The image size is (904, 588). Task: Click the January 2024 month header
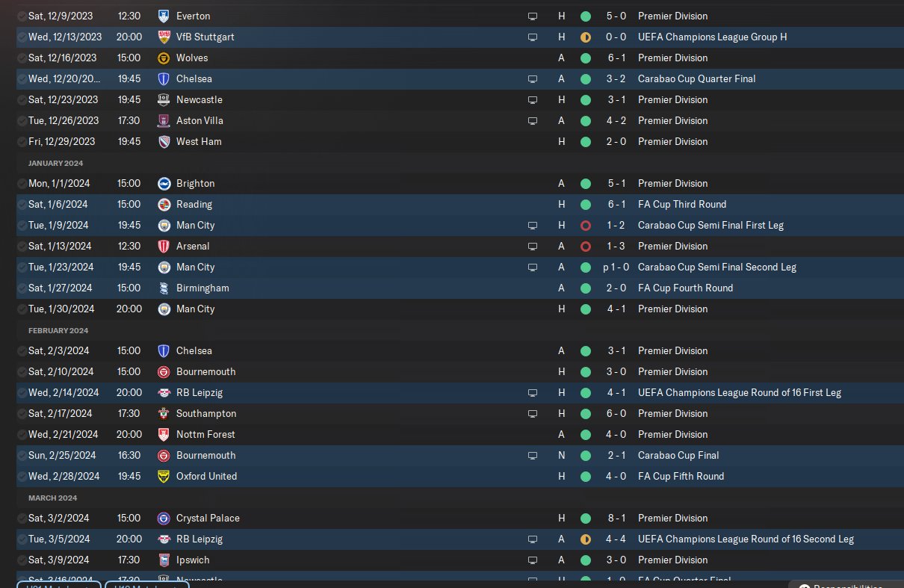pyautogui.click(x=56, y=163)
